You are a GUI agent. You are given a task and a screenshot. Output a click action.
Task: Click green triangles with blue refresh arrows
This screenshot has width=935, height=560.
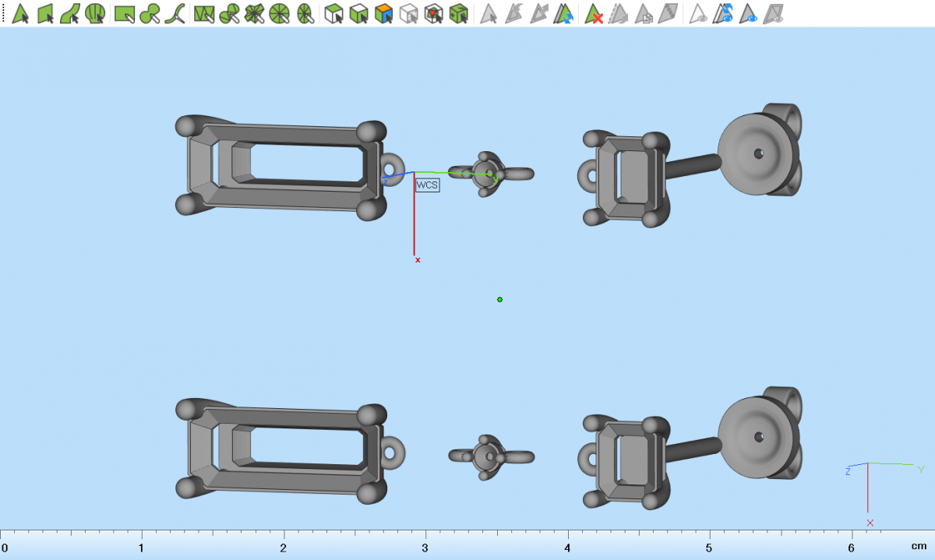tap(563, 13)
